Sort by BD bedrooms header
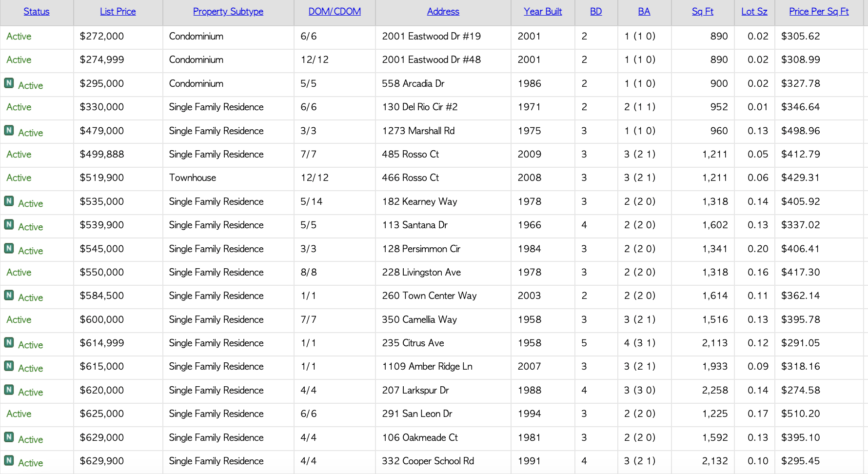Screen dimensions: 868x474 596,12
